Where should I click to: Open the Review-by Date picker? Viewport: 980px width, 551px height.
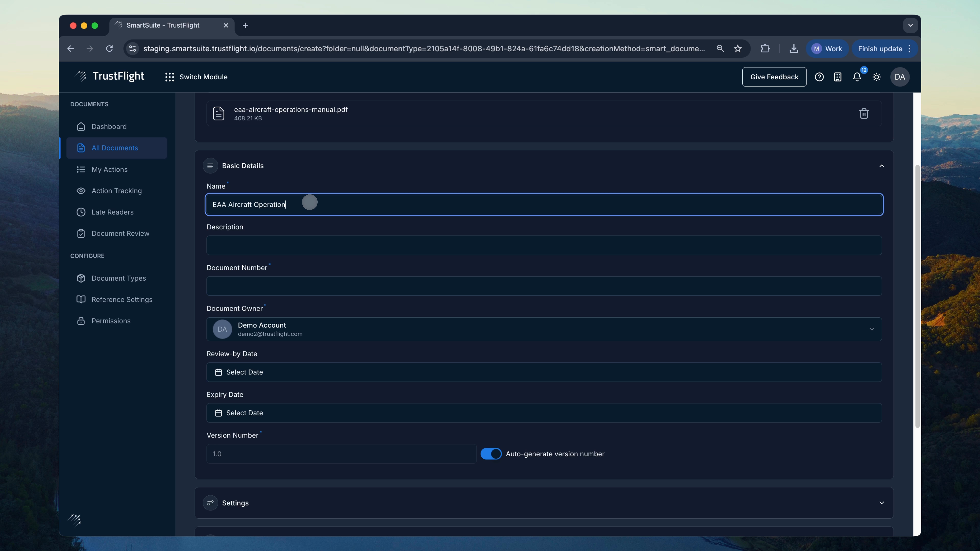pyautogui.click(x=544, y=372)
